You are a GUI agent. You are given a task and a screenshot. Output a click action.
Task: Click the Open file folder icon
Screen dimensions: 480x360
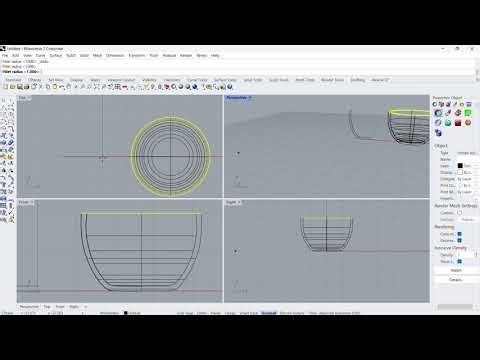[x=12, y=87]
